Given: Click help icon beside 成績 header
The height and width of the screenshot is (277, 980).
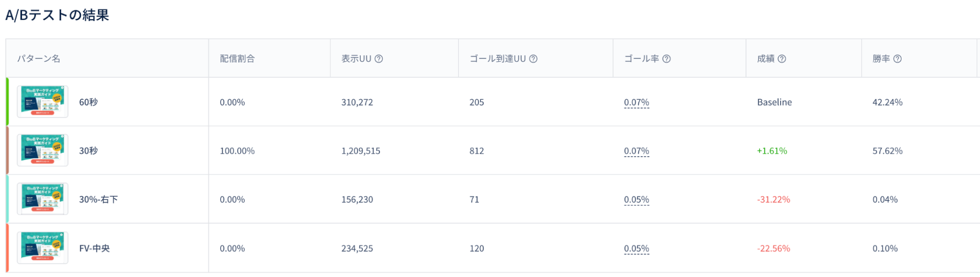Looking at the screenshot, I should click(x=782, y=59).
